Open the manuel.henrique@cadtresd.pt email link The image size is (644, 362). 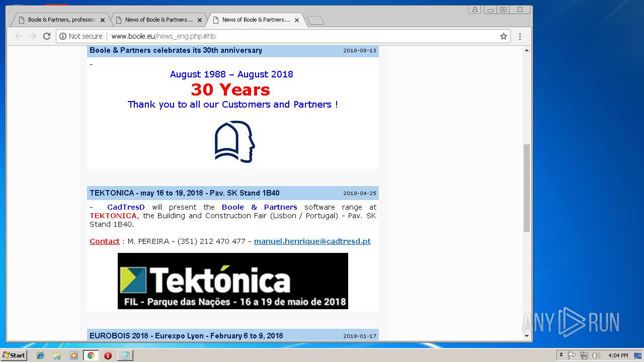312,241
